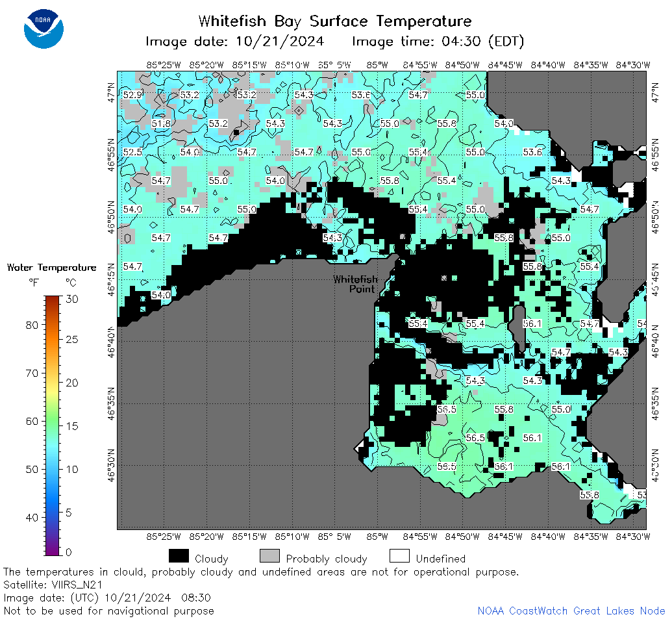672x621 pixels.
Task: Click the °C unit header on scale
Action: (71, 283)
